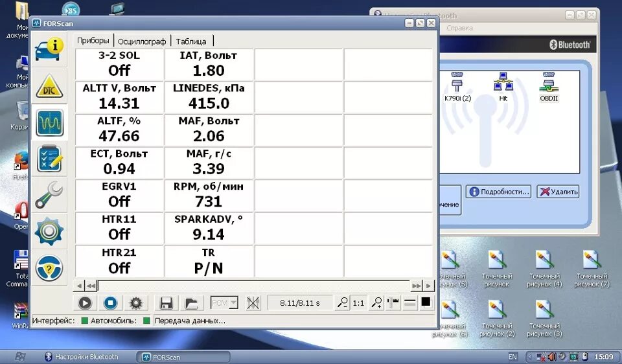Open Точечный рисунок (2) desktop file
The height and width of the screenshot is (364, 622).
497,319
